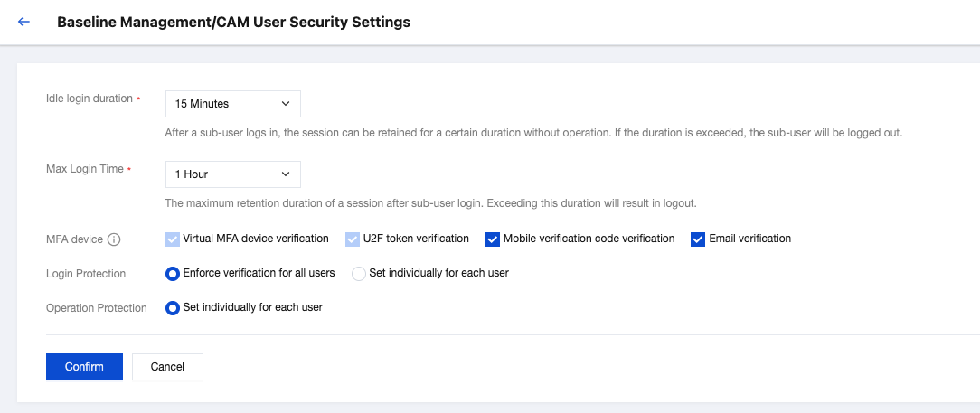Select Operation Protection set individually radio

[x=173, y=307]
